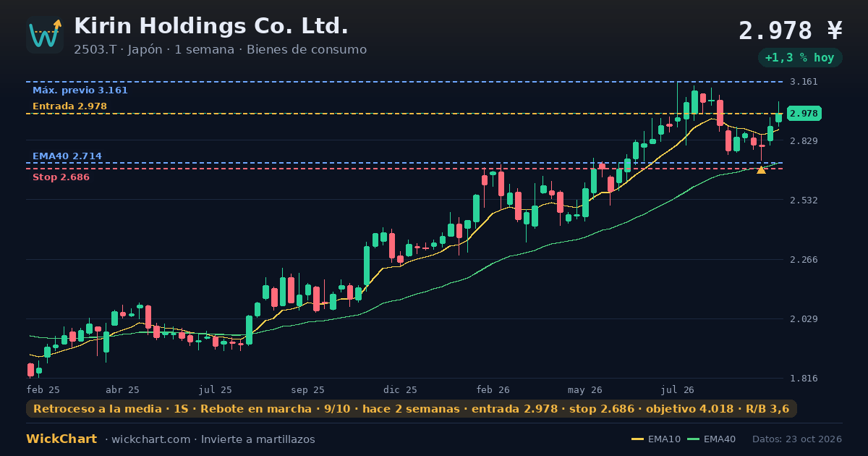Viewport: 868px width, 456px height.
Task: Click the dic 25 date label
Action: (x=401, y=389)
